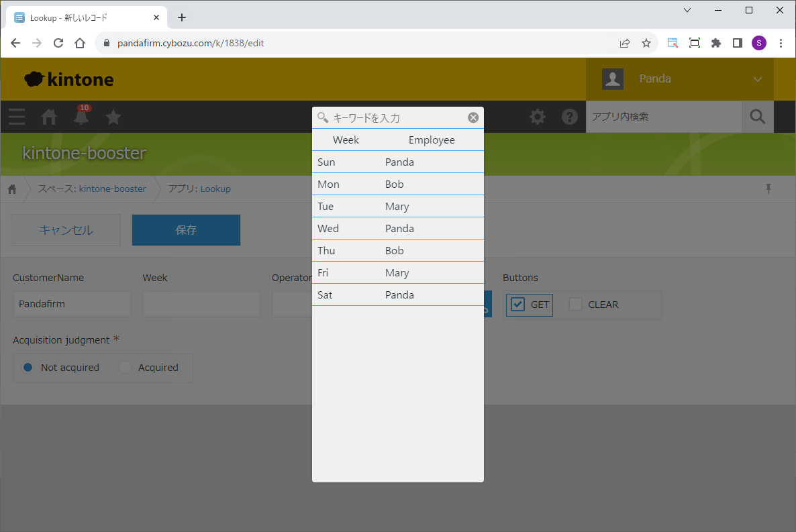The image size is (796, 532).
Task: Open the kintone hamburger menu
Action: pyautogui.click(x=17, y=117)
